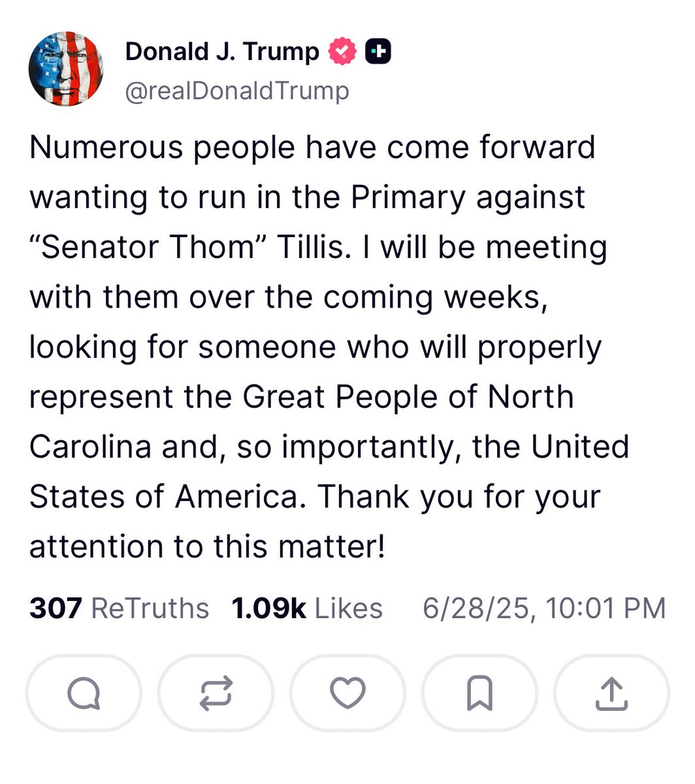The width and height of the screenshot is (695, 784).
Task: View the 1.09k Likes list
Action: [x=307, y=608]
